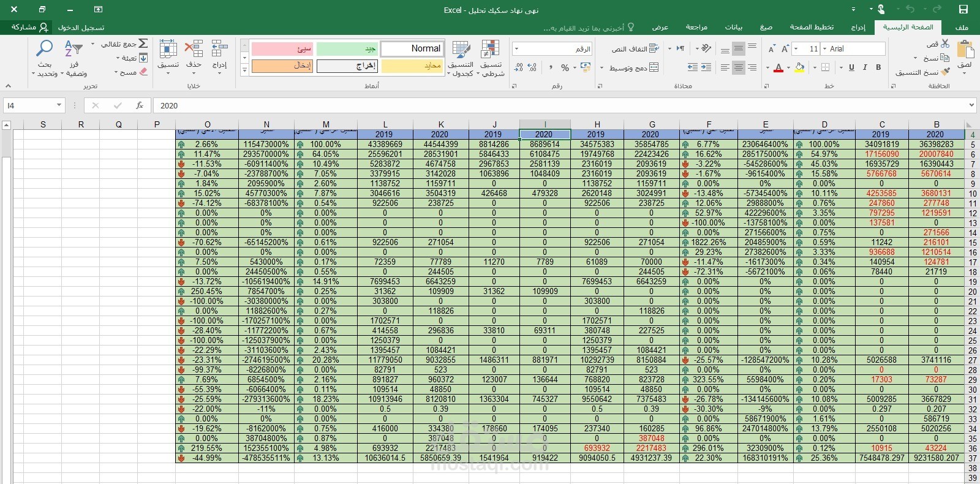Click the Clear (مسح) eraser icon
The image size is (980, 484).
pos(143,72)
